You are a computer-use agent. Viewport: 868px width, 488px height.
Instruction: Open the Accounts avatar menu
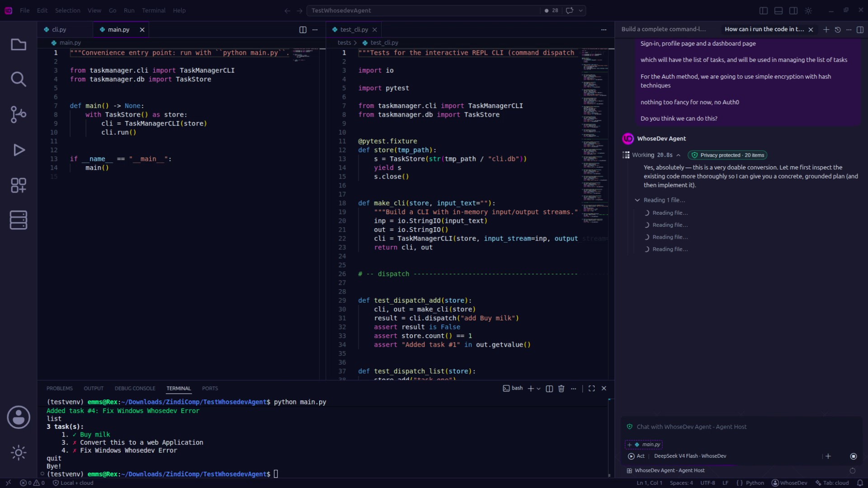click(19, 417)
